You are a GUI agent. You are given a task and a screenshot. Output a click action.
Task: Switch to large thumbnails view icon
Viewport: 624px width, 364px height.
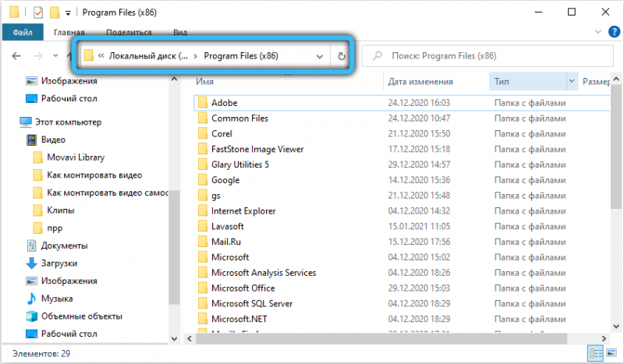612,353
